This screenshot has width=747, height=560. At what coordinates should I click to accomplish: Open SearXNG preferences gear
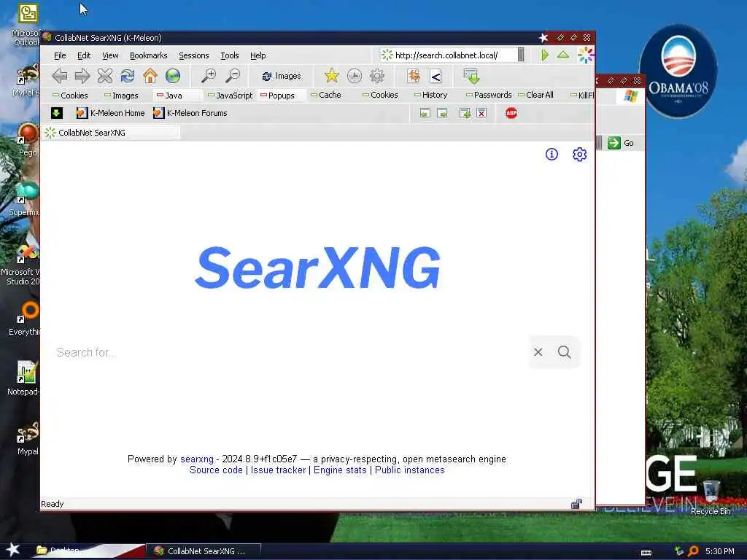click(x=579, y=155)
